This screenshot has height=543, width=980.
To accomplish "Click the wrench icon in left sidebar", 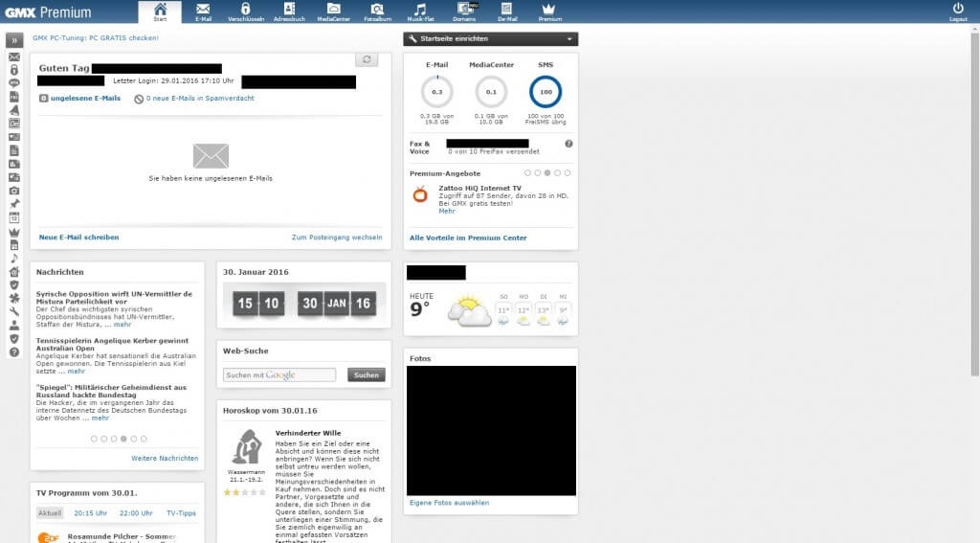I will click(13, 311).
